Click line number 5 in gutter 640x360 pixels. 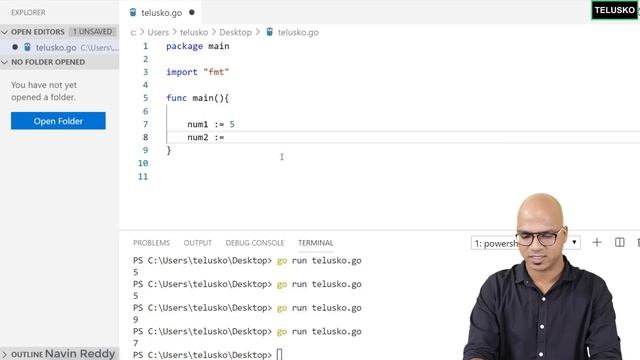(x=145, y=98)
